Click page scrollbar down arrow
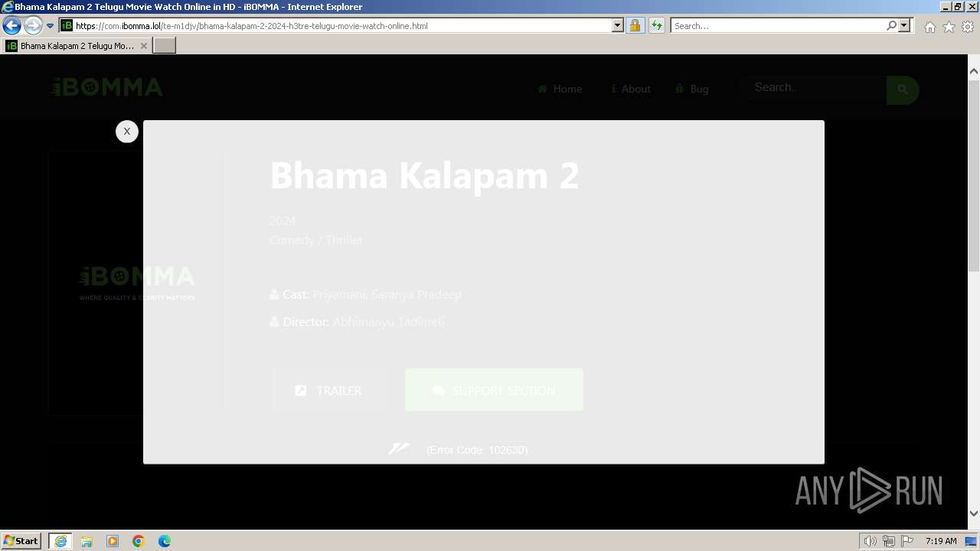 974,513
